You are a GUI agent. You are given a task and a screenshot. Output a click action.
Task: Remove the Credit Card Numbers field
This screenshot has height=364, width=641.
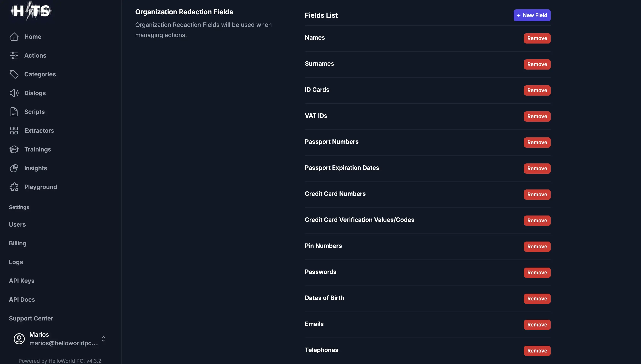537,195
